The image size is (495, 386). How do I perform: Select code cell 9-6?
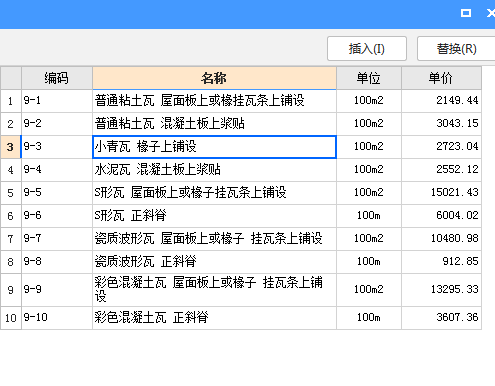pos(57,216)
